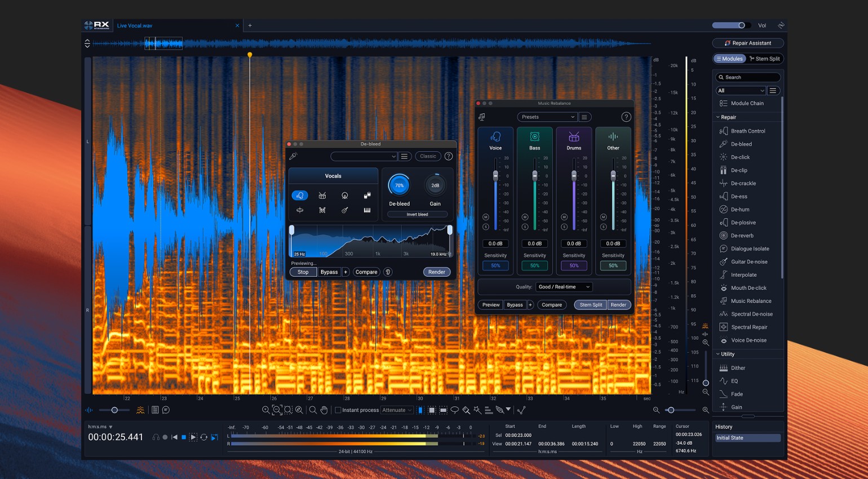Select Initial State in the History panel
Screen dimensions: 868x479
[747, 437]
